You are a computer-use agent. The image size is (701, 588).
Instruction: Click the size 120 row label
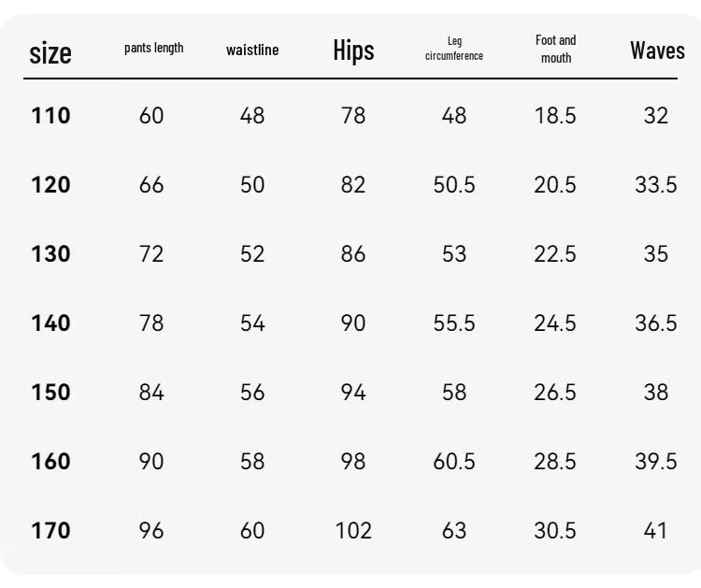[50, 185]
